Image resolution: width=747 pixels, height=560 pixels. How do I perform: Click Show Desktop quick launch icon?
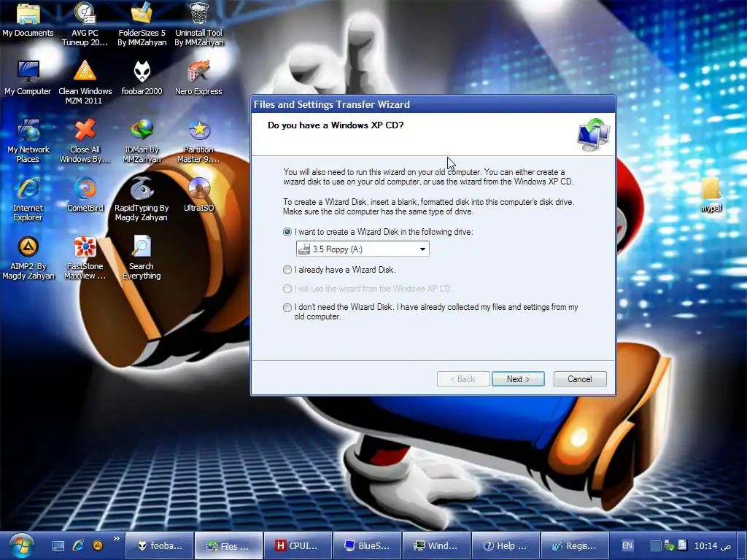pyautogui.click(x=58, y=545)
